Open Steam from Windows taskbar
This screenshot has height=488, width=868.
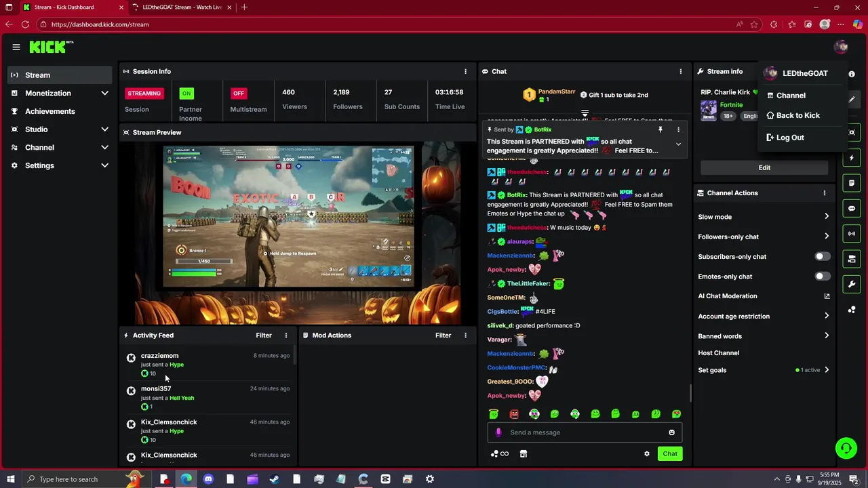tap(275, 479)
